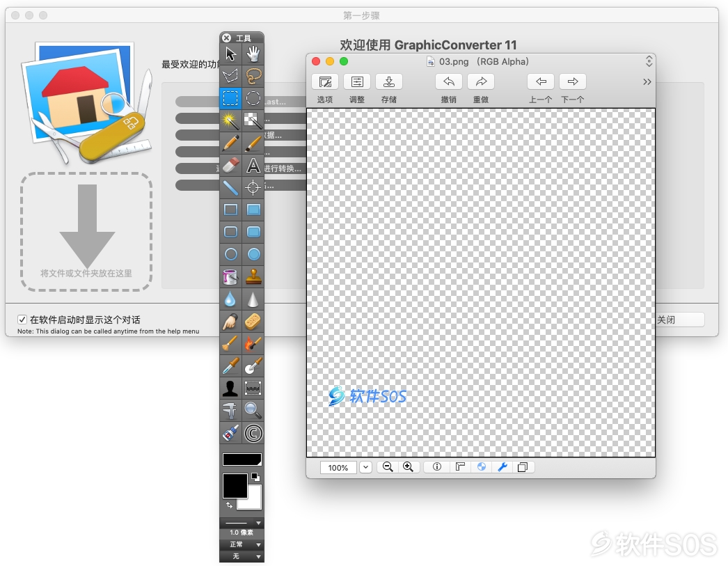Screen dimensions: 728x566
Task: Select the transparency wand tool
Action: 253,120
